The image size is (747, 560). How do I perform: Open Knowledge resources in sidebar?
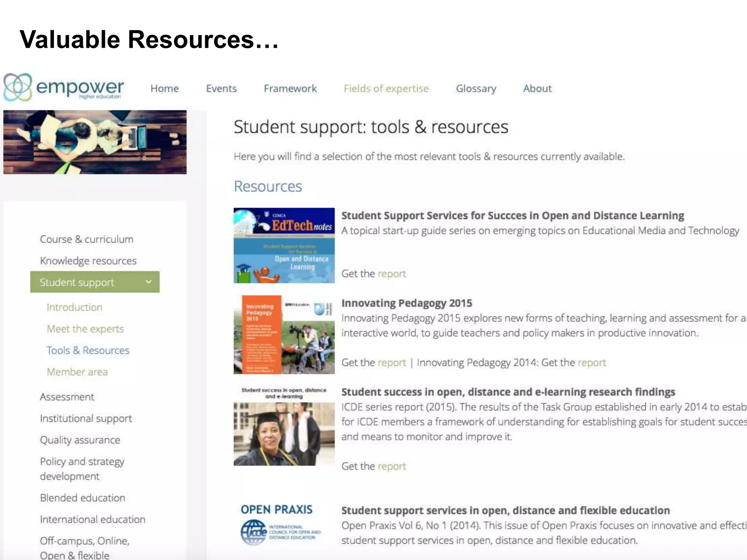coord(88,261)
